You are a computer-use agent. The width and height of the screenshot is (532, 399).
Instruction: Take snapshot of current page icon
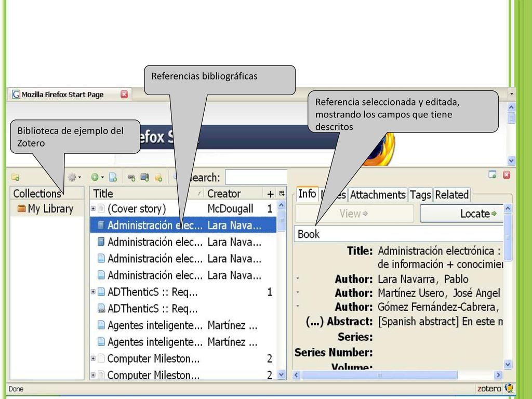pyautogui.click(x=145, y=177)
